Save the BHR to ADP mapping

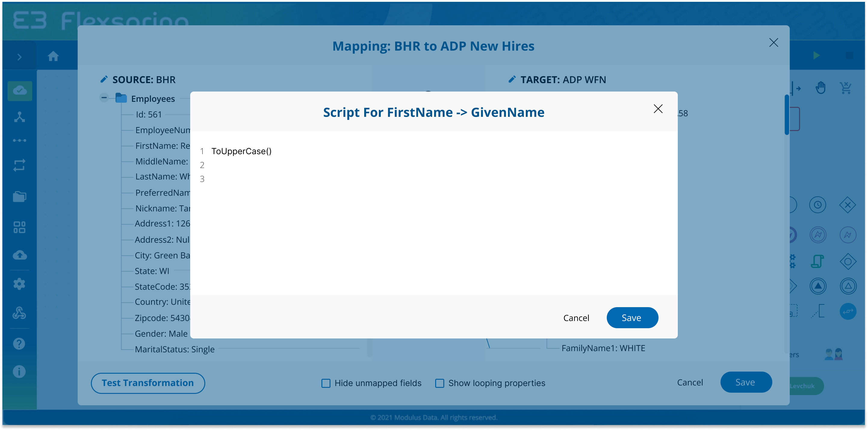[x=746, y=382]
